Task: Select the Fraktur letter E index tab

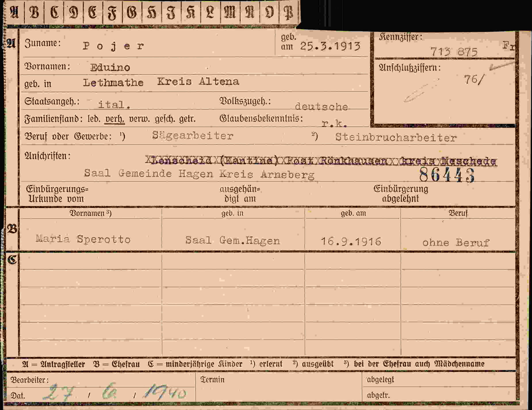Action: click(x=93, y=12)
